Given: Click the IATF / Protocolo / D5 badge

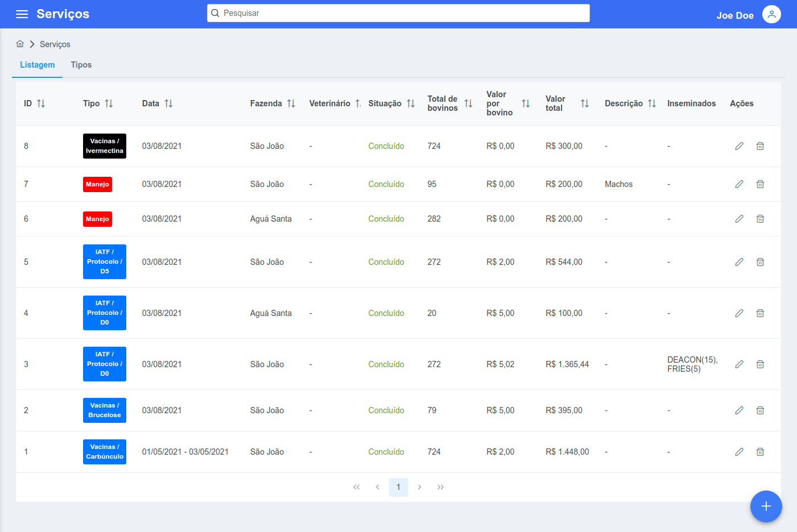Looking at the screenshot, I should tap(105, 261).
